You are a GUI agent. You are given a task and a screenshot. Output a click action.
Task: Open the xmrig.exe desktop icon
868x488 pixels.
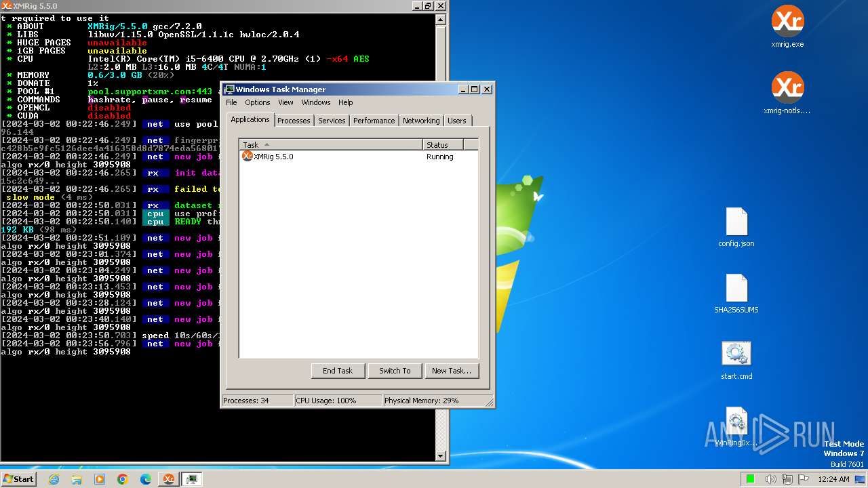pos(787,27)
